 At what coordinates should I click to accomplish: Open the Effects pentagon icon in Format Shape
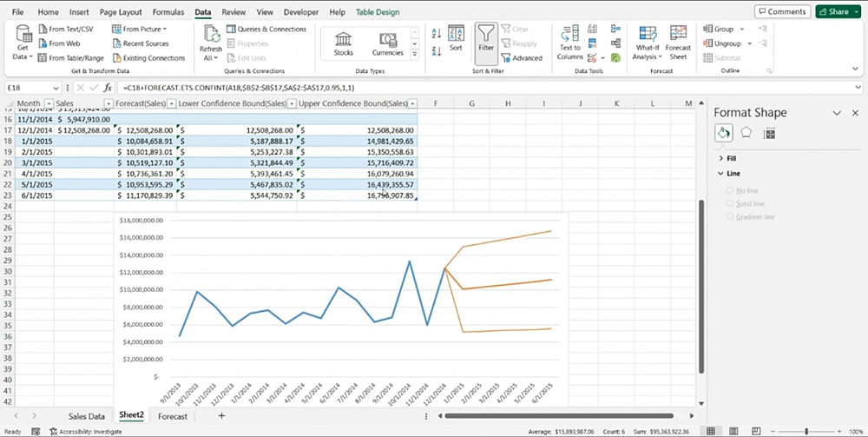tap(746, 133)
